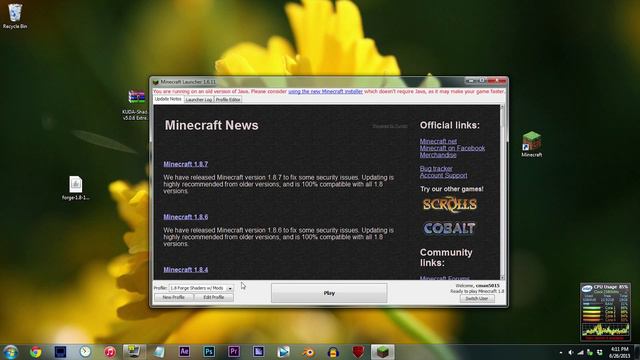Switch to the Update Notes tab

(168, 99)
